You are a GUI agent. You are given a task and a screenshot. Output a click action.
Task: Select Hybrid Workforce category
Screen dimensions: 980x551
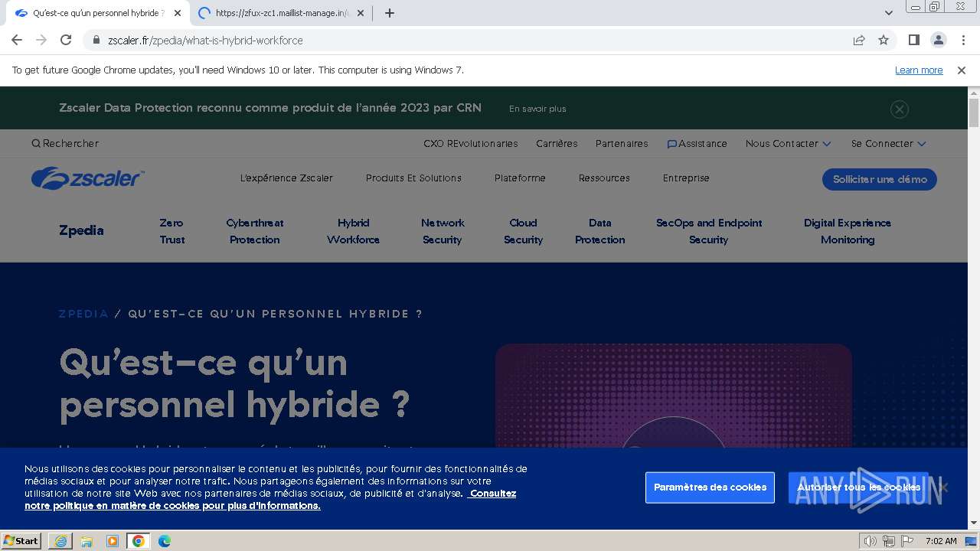353,231
